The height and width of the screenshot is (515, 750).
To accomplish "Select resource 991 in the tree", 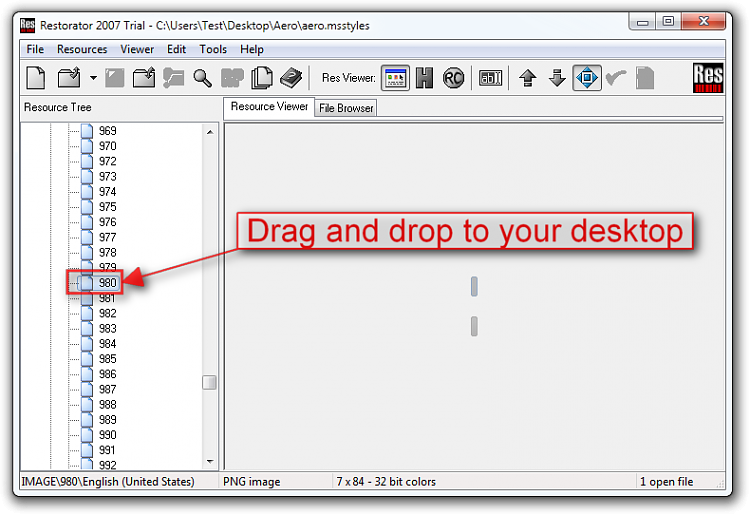I will click(x=108, y=450).
